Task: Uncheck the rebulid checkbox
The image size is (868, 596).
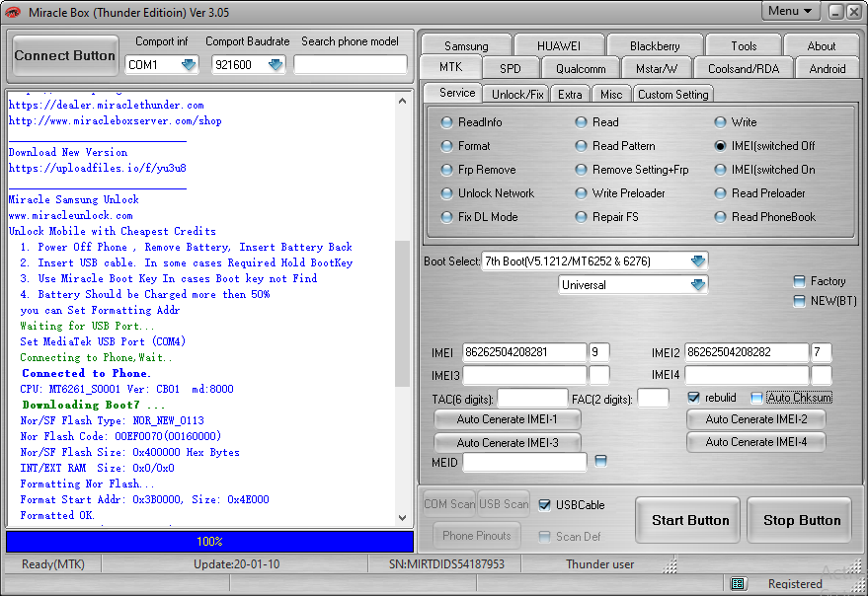Action: [x=693, y=398]
